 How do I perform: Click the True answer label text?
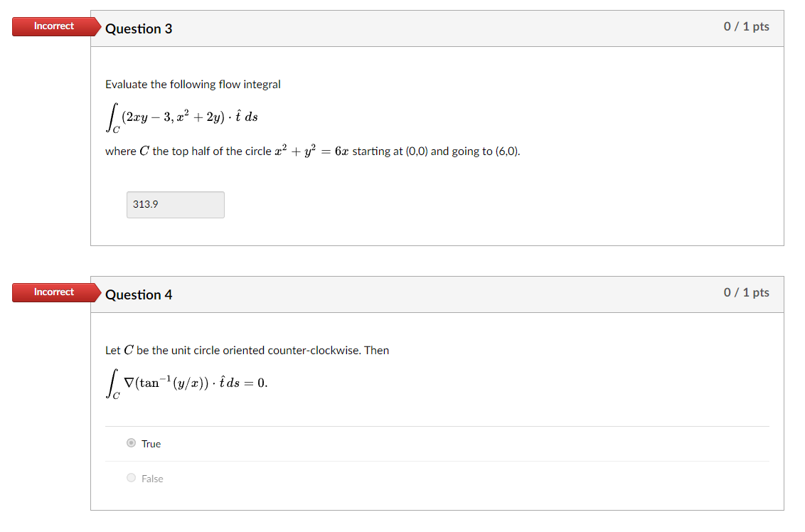pyautogui.click(x=150, y=443)
